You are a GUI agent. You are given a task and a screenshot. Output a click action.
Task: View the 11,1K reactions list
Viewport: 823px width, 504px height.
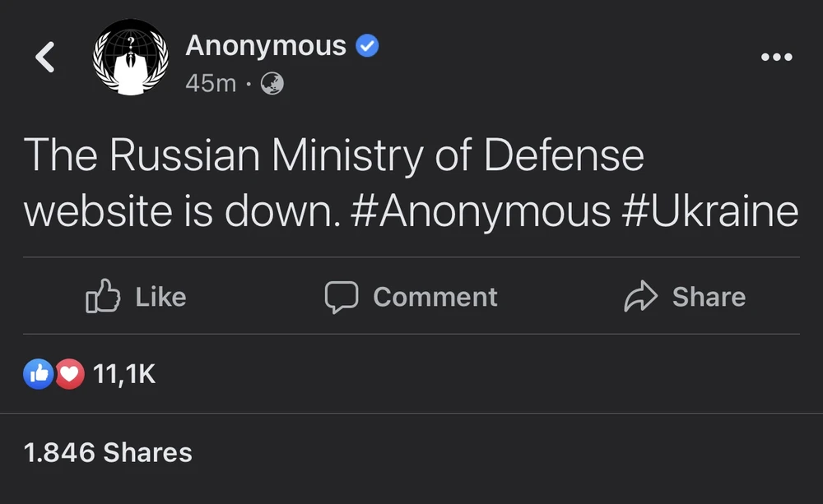(123, 375)
